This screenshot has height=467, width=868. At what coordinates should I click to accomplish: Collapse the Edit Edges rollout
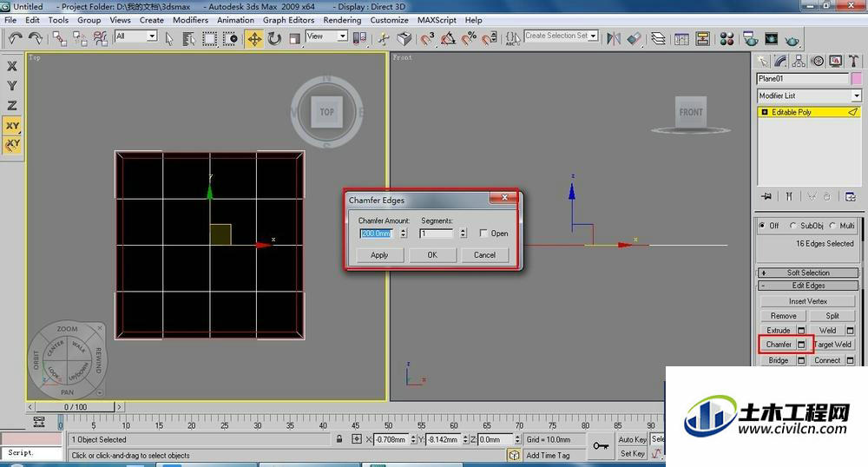point(808,286)
